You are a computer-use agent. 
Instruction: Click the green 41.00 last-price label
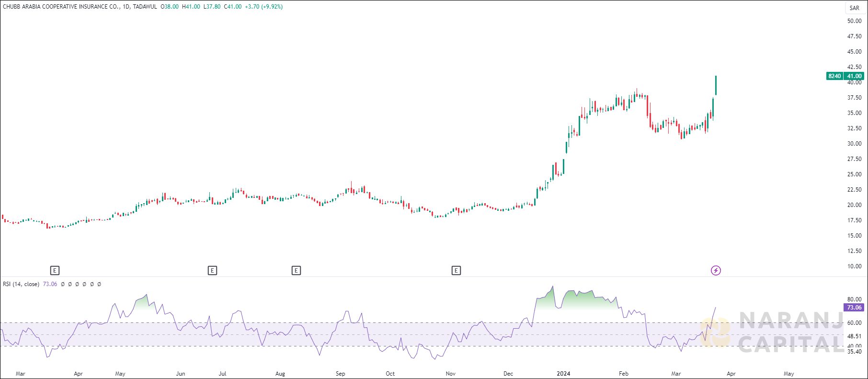tap(854, 76)
